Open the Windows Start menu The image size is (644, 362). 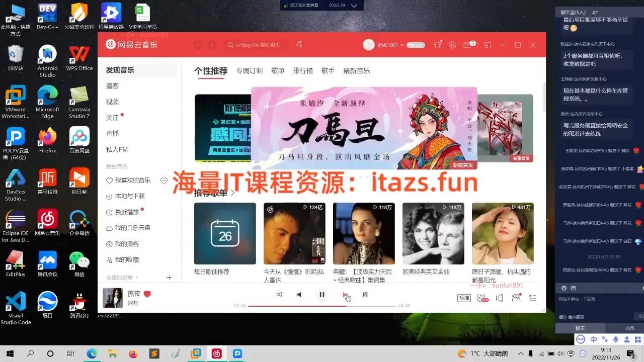tap(9, 353)
